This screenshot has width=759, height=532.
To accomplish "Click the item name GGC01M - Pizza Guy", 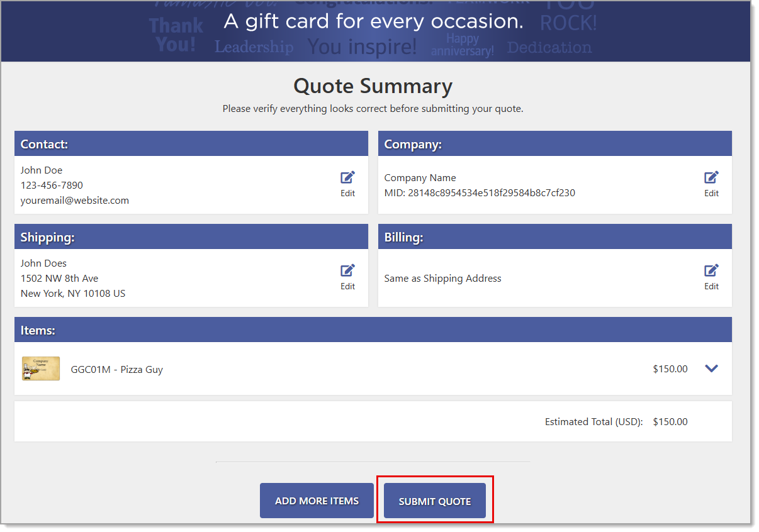I will 118,369.
